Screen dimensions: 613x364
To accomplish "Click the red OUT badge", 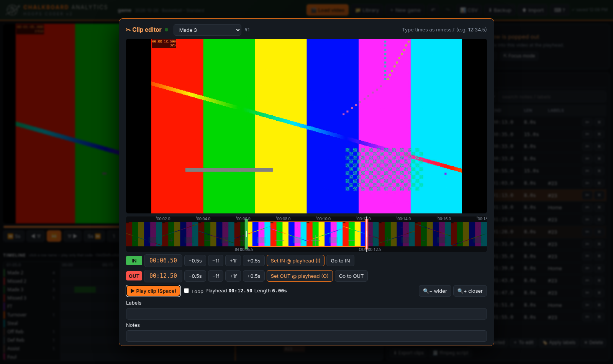I will coord(134,276).
